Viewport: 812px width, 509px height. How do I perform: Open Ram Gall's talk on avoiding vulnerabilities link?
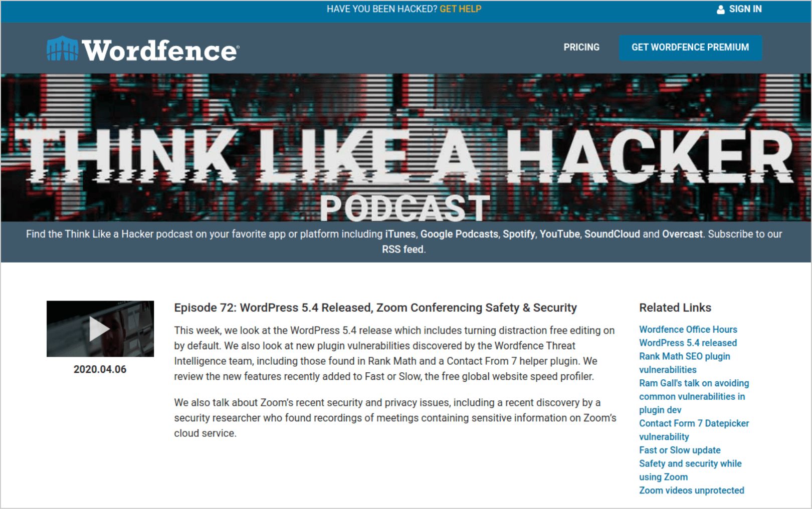pos(694,396)
